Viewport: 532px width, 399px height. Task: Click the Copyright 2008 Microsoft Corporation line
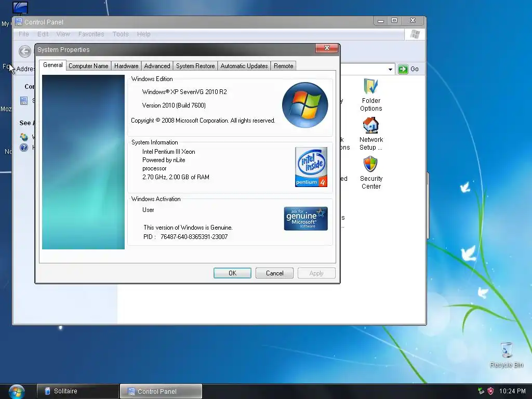[x=203, y=121]
